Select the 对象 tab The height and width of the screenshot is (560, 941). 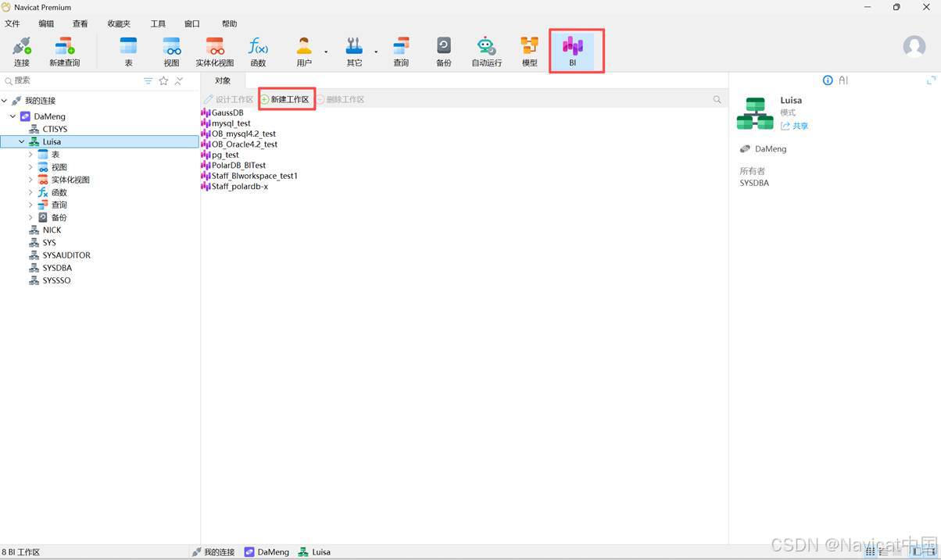(x=223, y=80)
